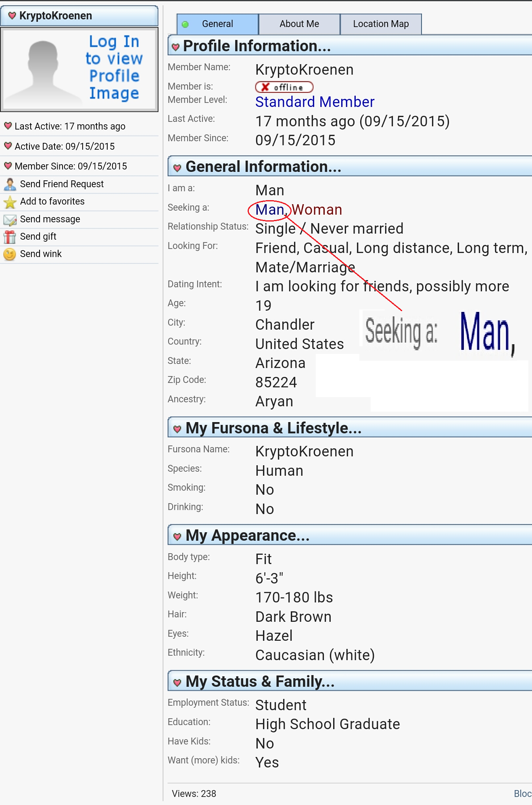Click the Send wink link
Image resolution: width=532 pixels, height=805 pixels.
click(41, 254)
